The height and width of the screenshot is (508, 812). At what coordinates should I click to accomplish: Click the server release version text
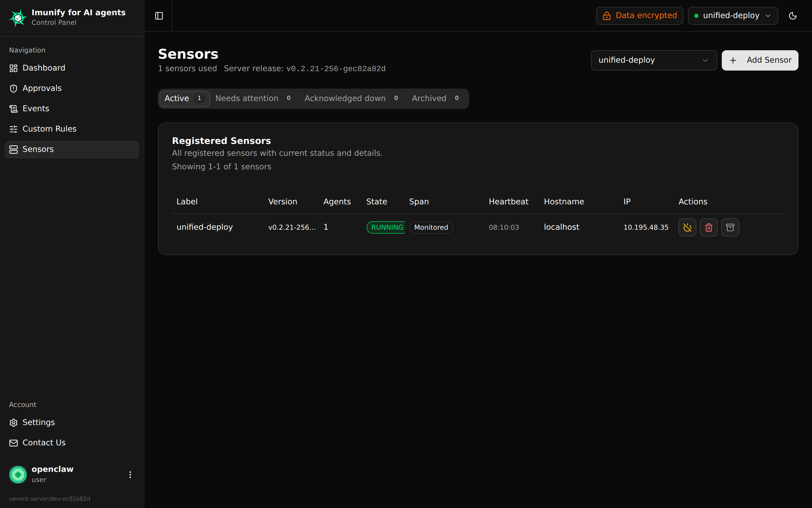pyautogui.click(x=336, y=69)
